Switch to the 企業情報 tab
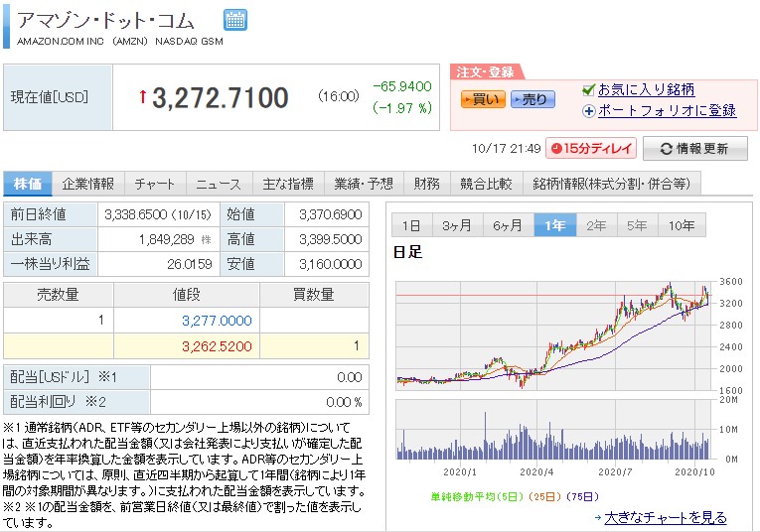Image resolution: width=760 pixels, height=532 pixels. [88, 184]
